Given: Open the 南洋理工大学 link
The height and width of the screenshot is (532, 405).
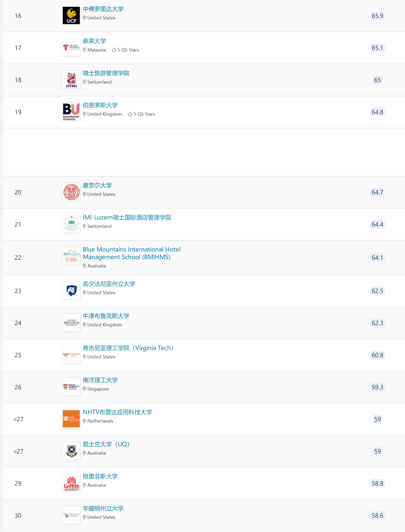Looking at the screenshot, I should tap(100, 380).
